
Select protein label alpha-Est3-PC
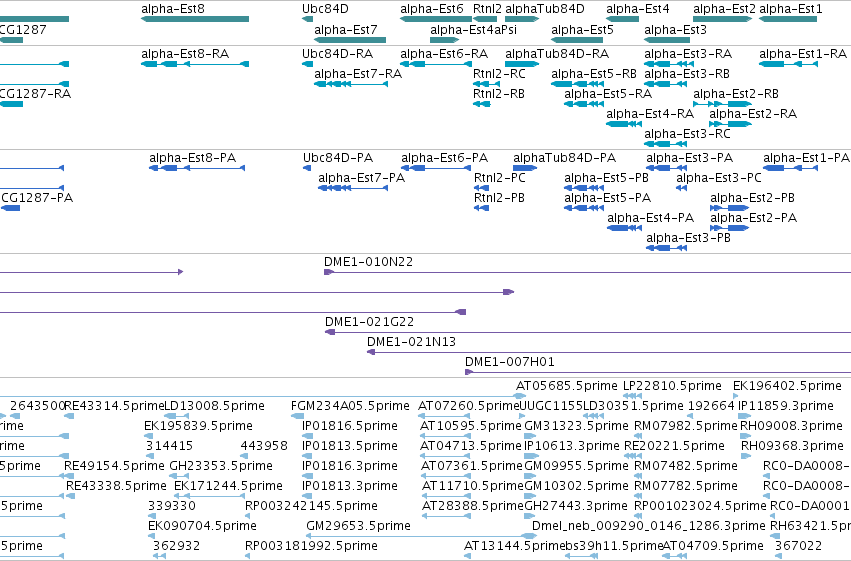click(x=719, y=178)
